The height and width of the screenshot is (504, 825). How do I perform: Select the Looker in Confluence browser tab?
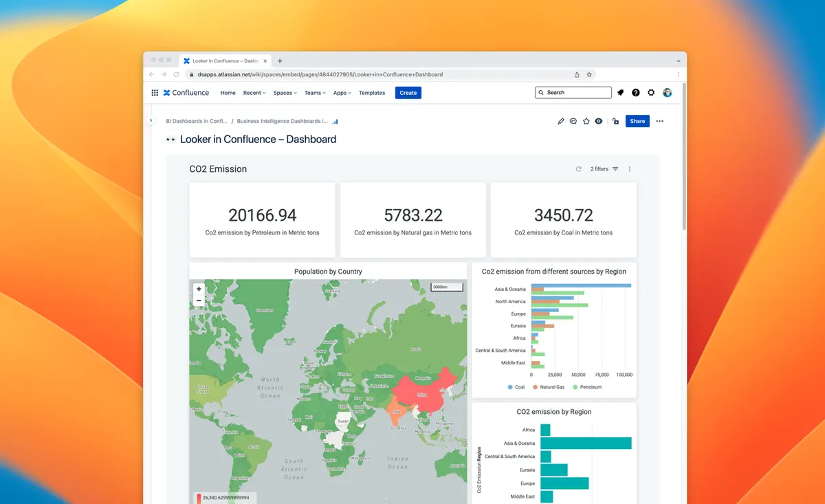click(227, 61)
